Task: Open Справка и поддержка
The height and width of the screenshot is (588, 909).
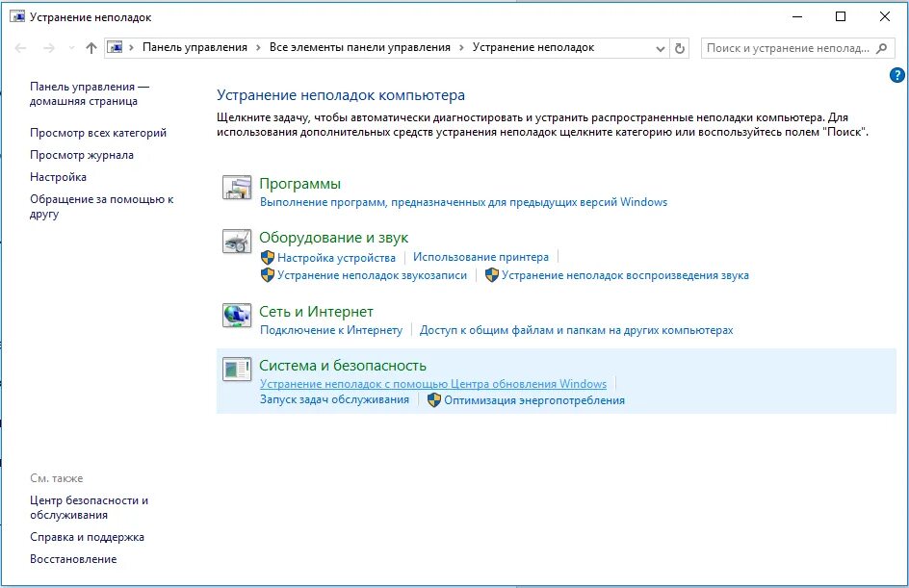Action: click(87, 537)
